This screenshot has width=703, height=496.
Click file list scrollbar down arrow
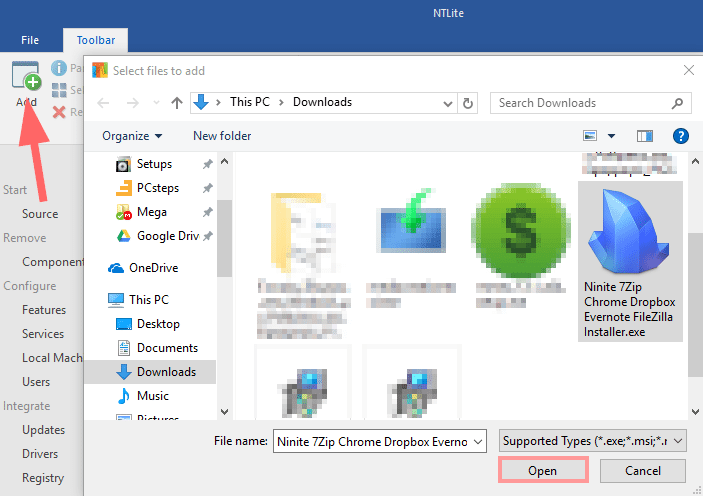695,411
